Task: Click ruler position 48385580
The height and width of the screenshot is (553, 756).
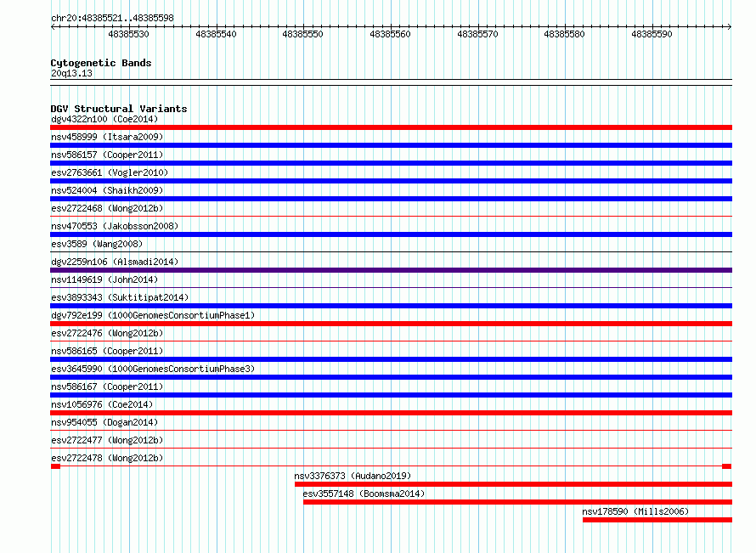Action: (564, 34)
